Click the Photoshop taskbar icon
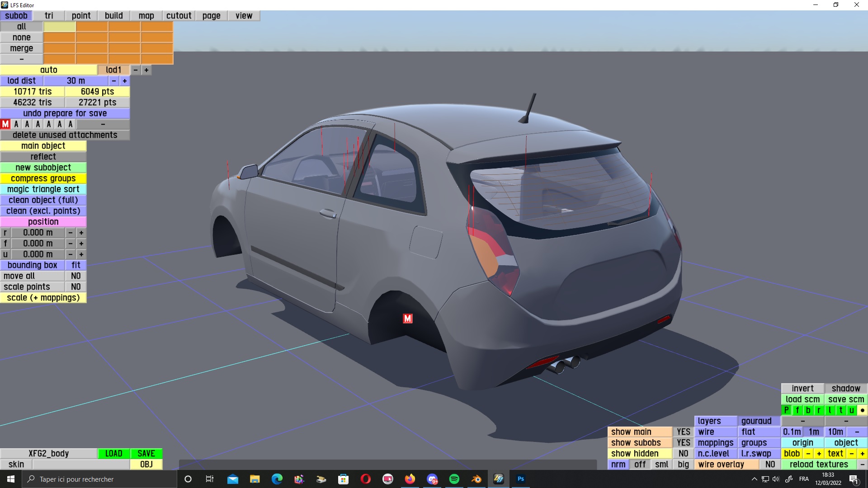 520,479
